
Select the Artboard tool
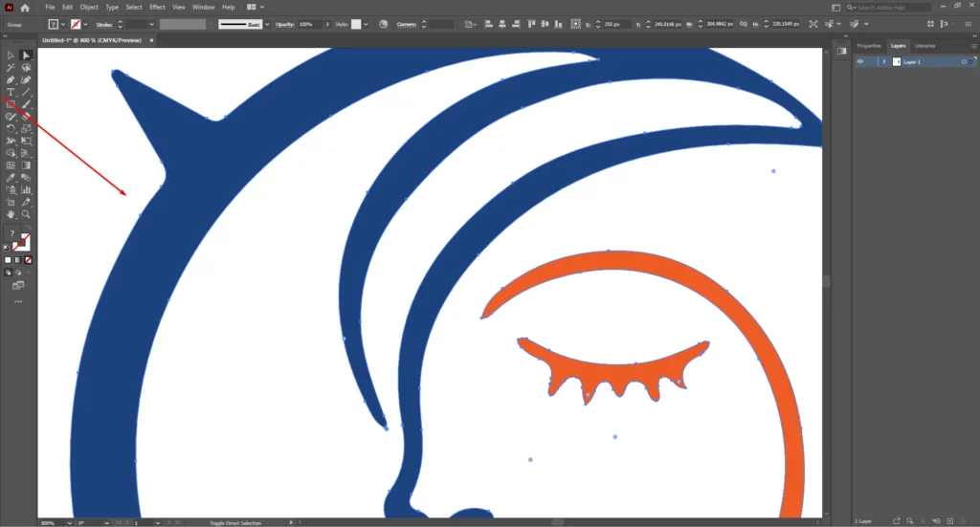coord(11,203)
